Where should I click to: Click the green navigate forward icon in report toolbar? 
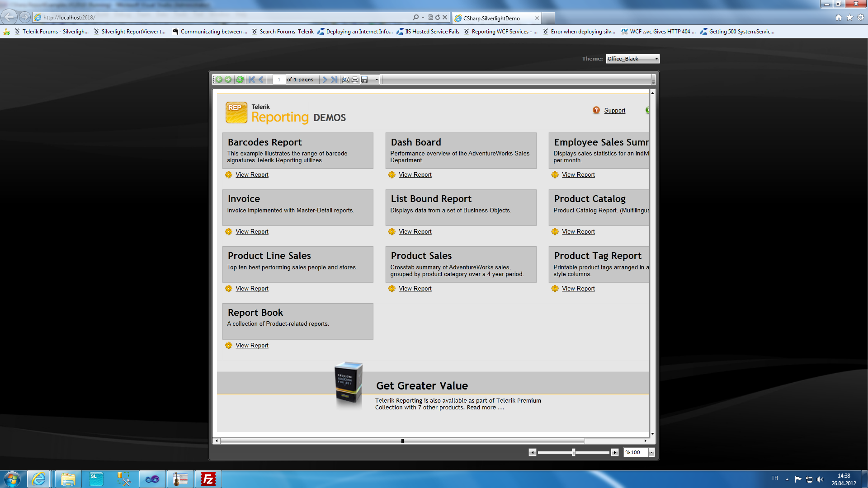(228, 80)
